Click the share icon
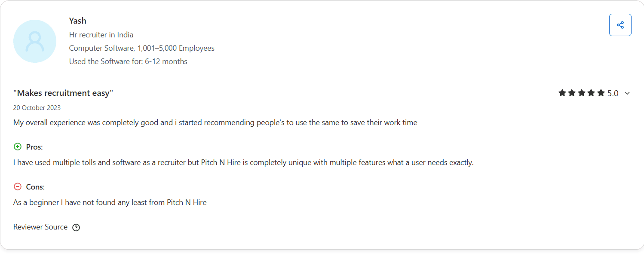The height and width of the screenshot is (263, 644). pyautogui.click(x=620, y=24)
